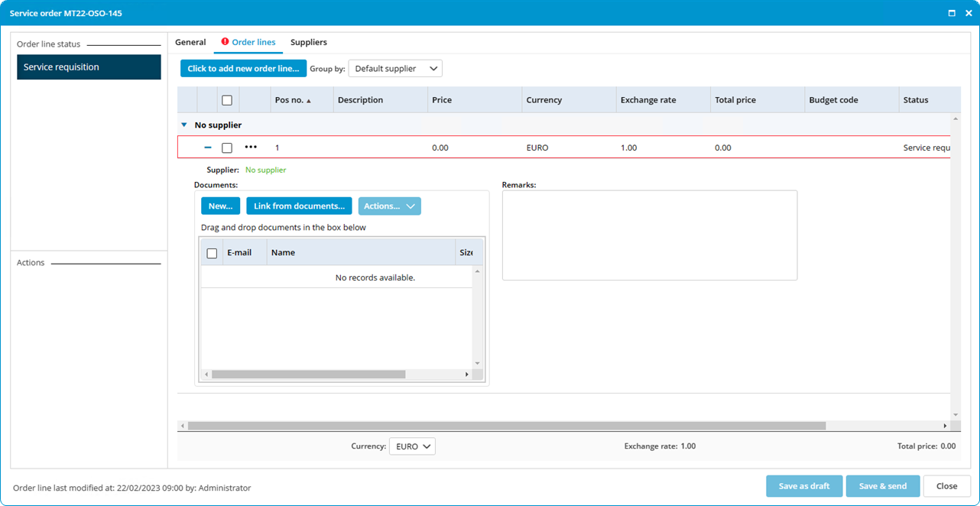Click left arrow of order lines horizontal scrollbar
The height and width of the screenshot is (506, 980).
tap(182, 426)
